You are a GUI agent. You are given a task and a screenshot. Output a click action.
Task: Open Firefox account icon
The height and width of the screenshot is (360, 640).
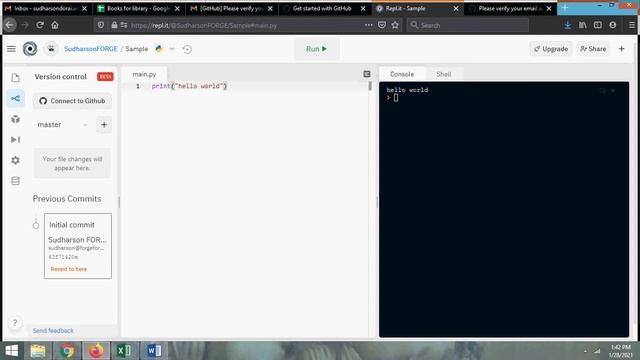tap(613, 25)
